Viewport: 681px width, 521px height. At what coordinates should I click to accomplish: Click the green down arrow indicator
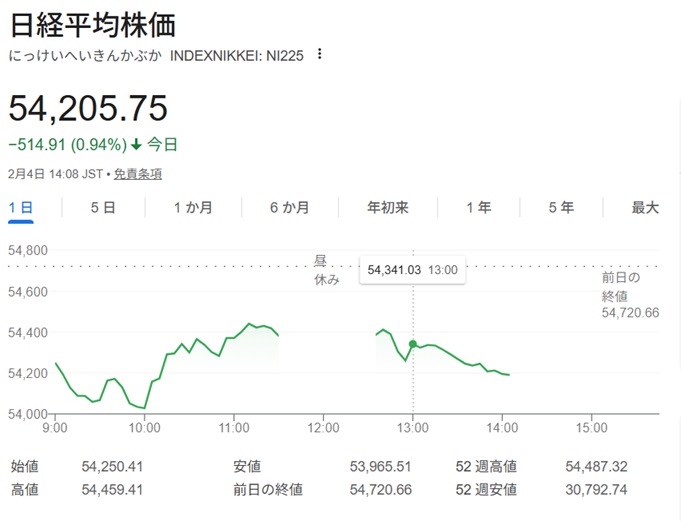(136, 145)
